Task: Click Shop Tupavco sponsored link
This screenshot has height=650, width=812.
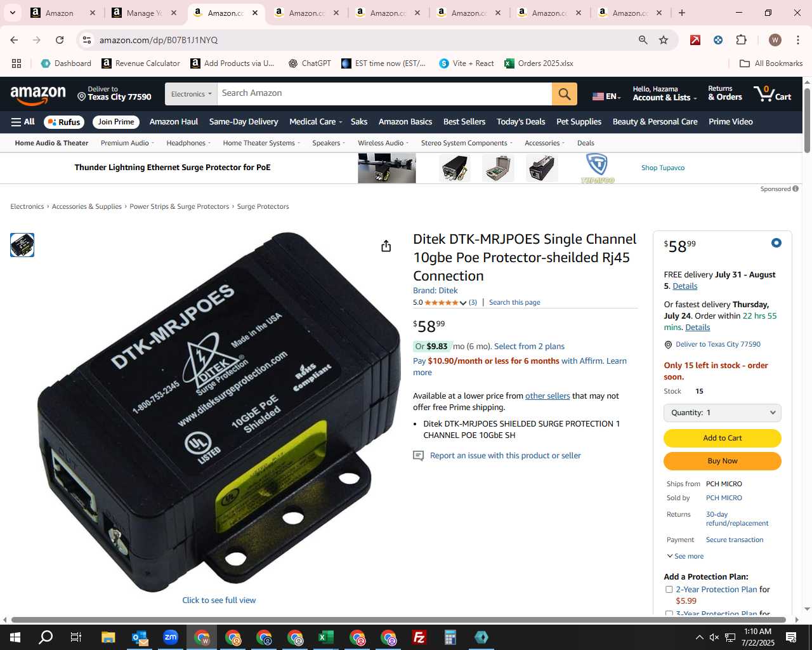Action: [663, 168]
